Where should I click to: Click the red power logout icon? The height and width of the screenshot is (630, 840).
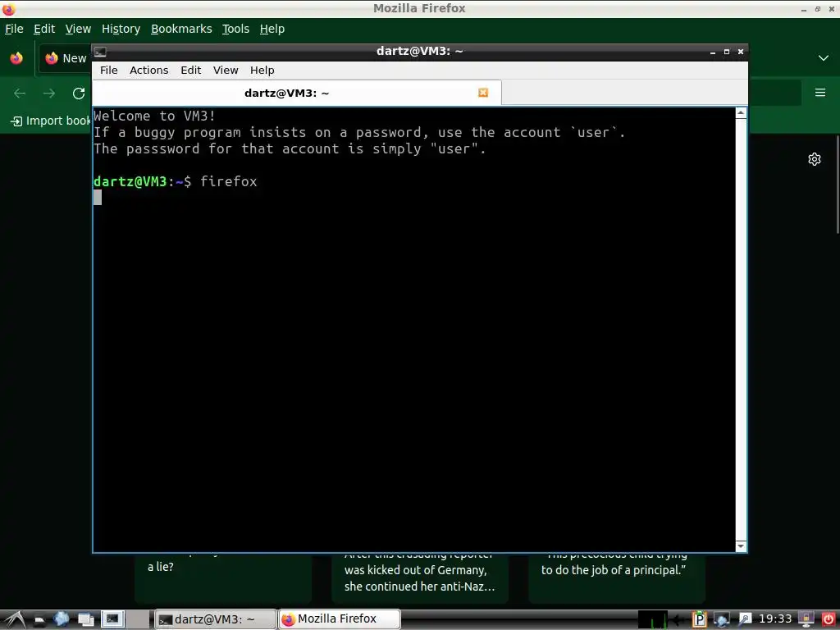tap(828, 620)
